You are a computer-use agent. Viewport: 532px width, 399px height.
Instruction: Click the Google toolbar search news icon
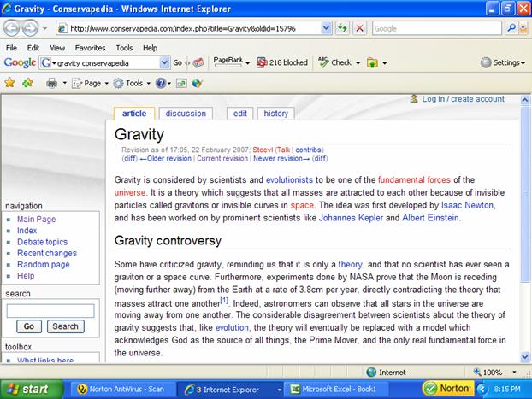[x=198, y=62]
